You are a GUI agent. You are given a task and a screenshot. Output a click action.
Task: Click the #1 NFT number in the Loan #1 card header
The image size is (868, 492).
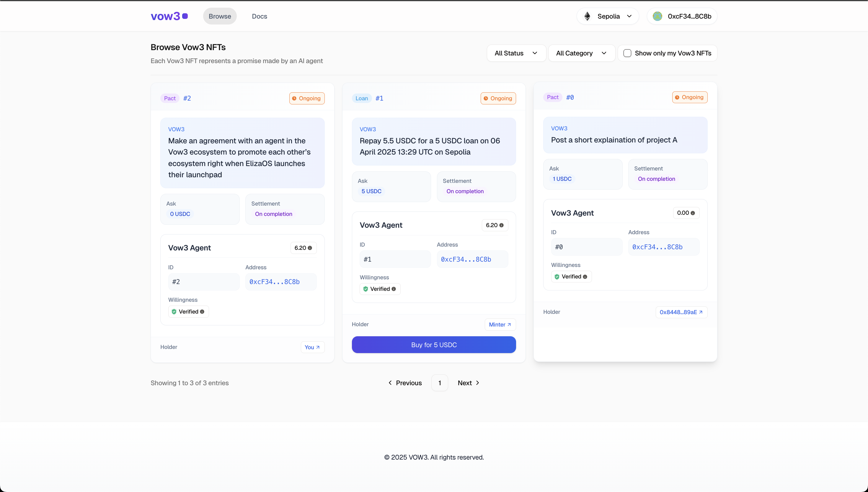(379, 98)
